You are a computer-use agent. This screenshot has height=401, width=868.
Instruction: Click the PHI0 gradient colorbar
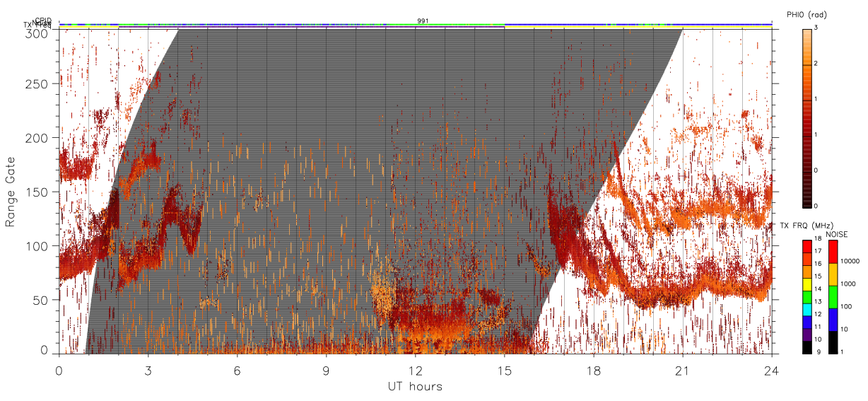coord(806,118)
